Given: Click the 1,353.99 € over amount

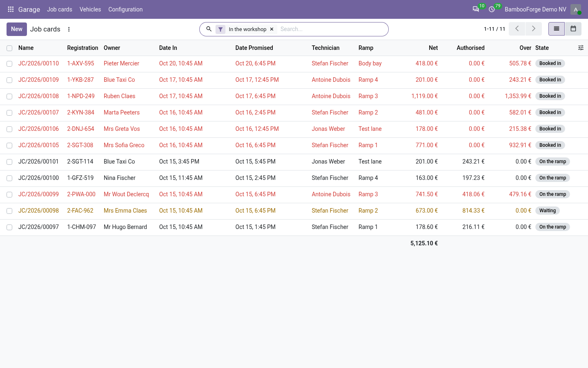Looking at the screenshot, I should pyautogui.click(x=518, y=96).
